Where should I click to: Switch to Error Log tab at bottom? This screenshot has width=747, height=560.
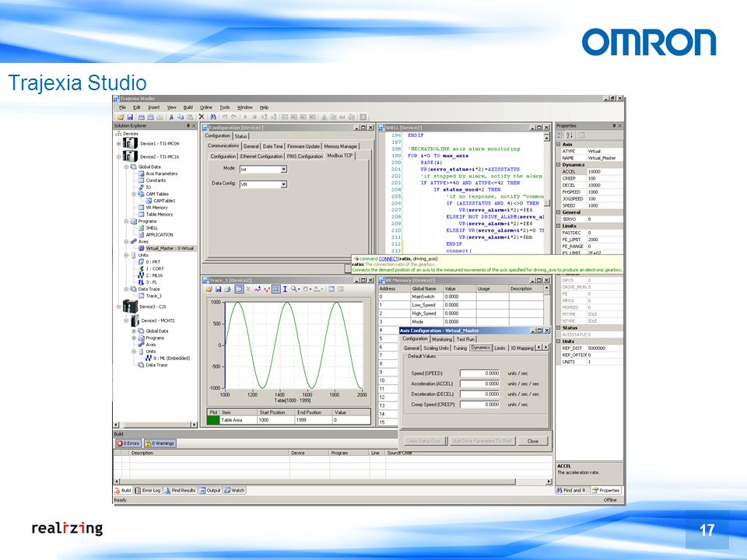tap(148, 490)
